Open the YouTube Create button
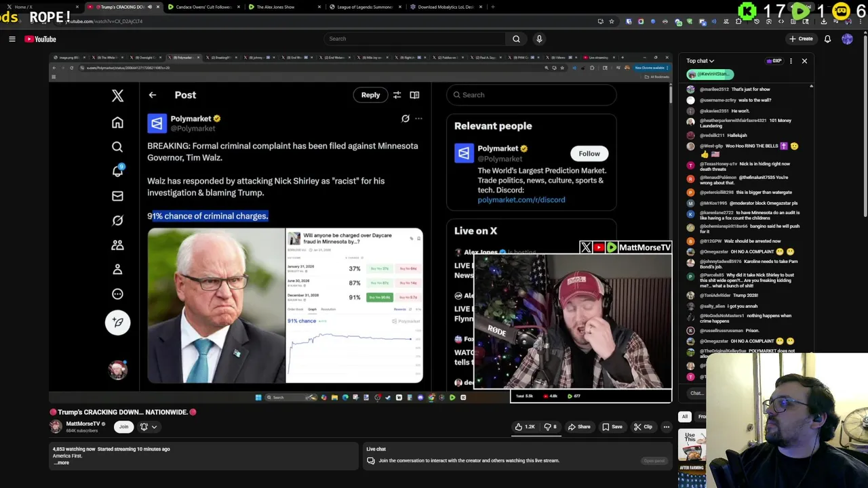 [x=801, y=39]
